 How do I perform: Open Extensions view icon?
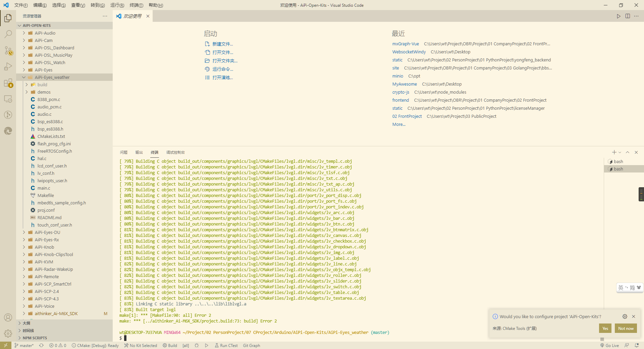[8, 83]
